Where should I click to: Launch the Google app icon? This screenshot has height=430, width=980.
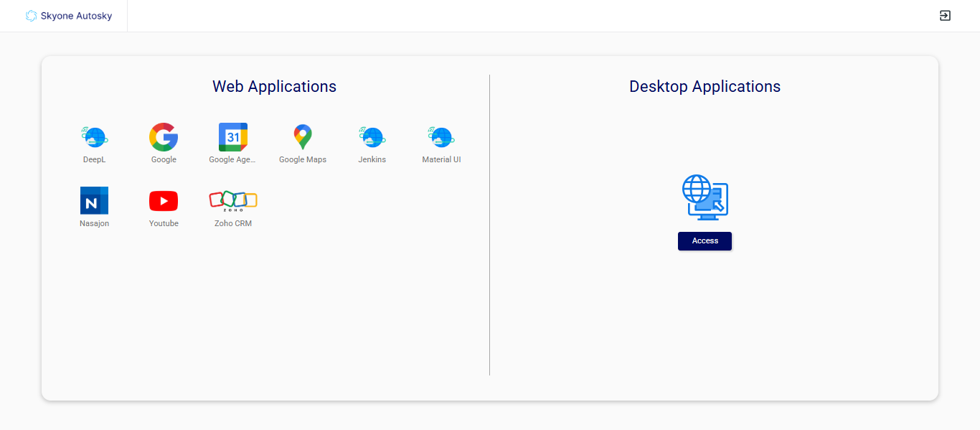[x=164, y=136]
